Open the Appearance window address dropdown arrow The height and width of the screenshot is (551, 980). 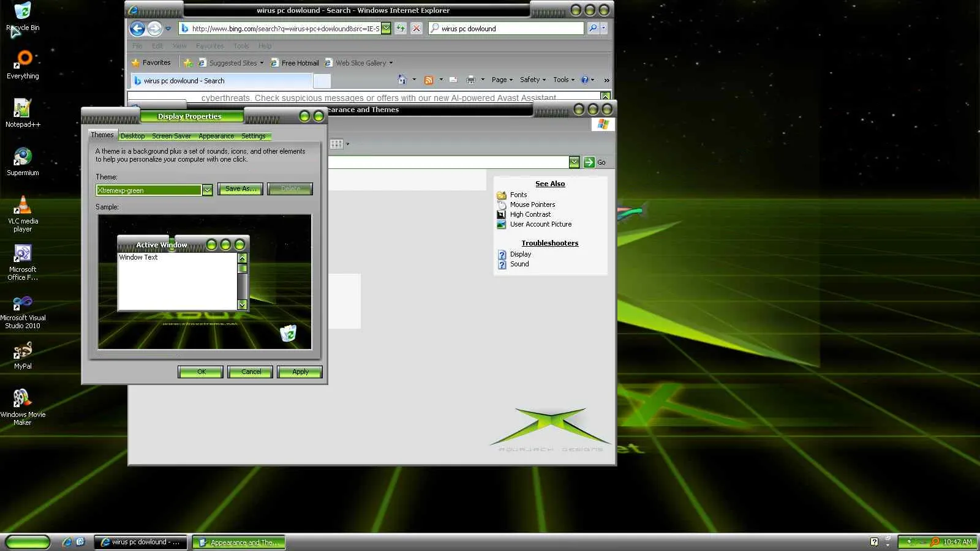pos(574,162)
